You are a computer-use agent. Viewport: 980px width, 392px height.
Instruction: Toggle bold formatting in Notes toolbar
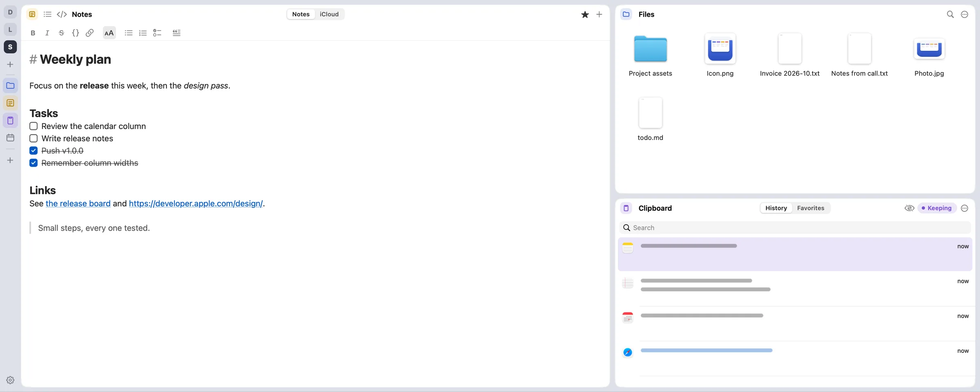[33, 33]
